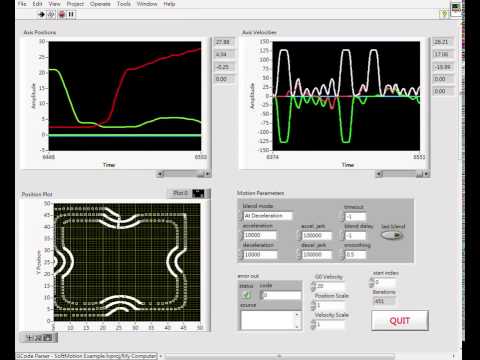Open the Tools menu

[124, 4]
